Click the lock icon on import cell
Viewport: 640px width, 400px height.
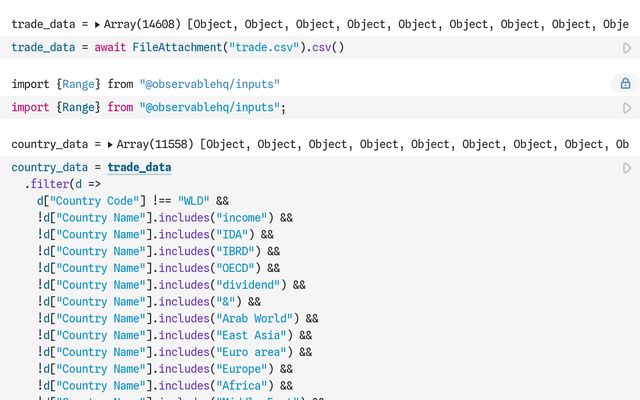coord(626,84)
